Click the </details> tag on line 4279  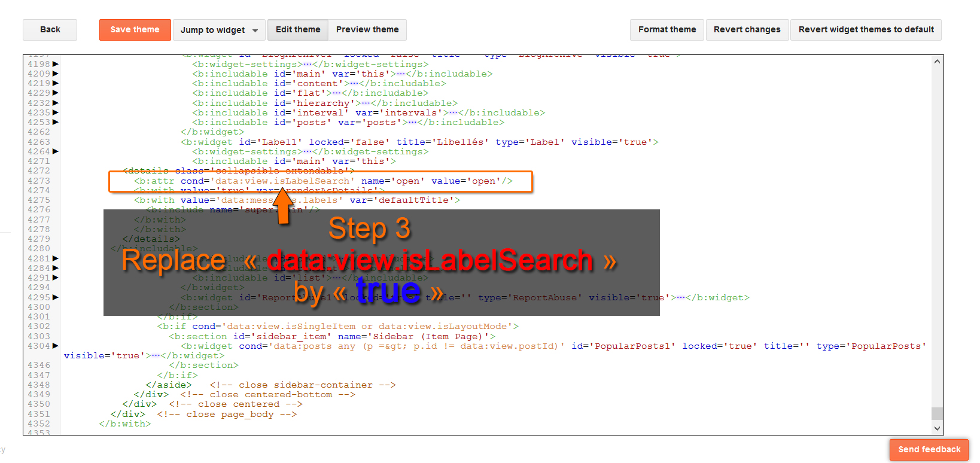click(x=151, y=239)
